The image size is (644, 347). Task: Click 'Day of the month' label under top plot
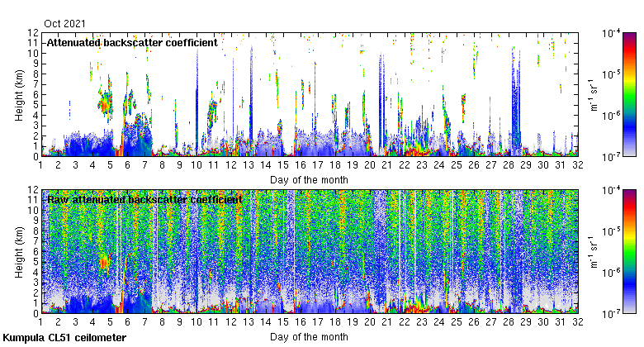309,179
